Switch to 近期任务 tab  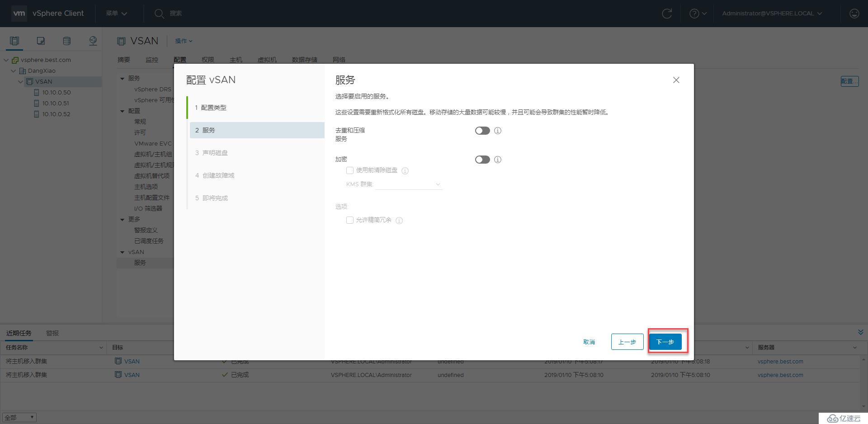(x=19, y=333)
